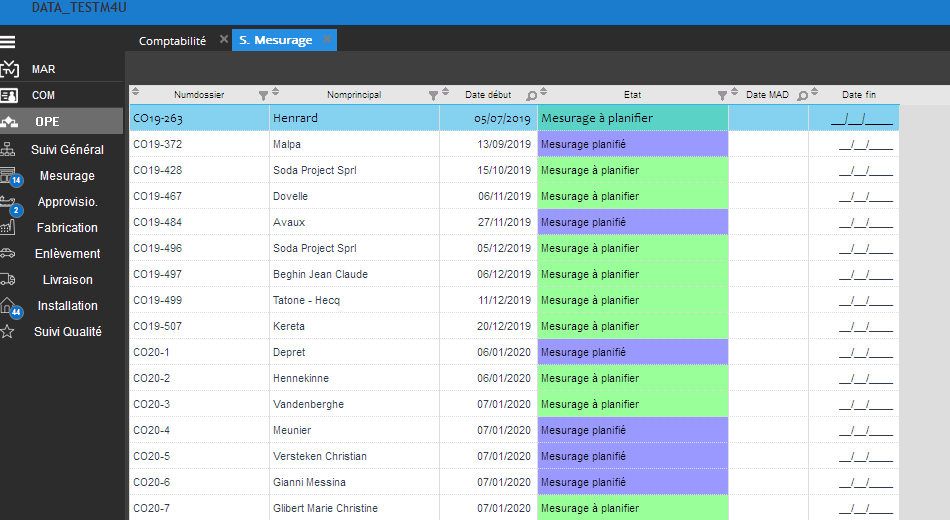Click the Installation house icon with badge 44
Image resolution: width=950 pixels, height=520 pixels.
[9, 306]
